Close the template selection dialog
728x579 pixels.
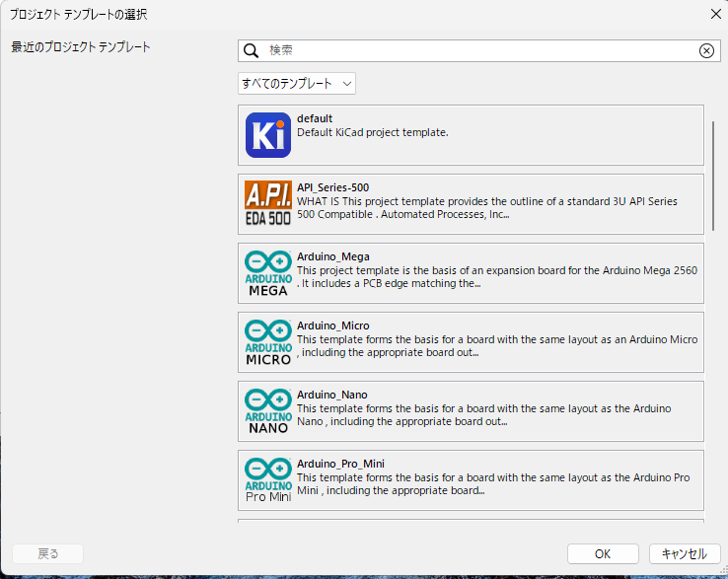coord(716,15)
